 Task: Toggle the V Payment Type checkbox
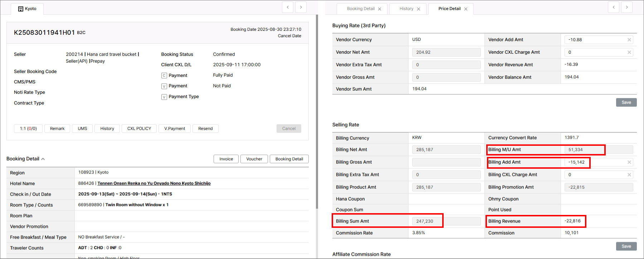coord(164,97)
